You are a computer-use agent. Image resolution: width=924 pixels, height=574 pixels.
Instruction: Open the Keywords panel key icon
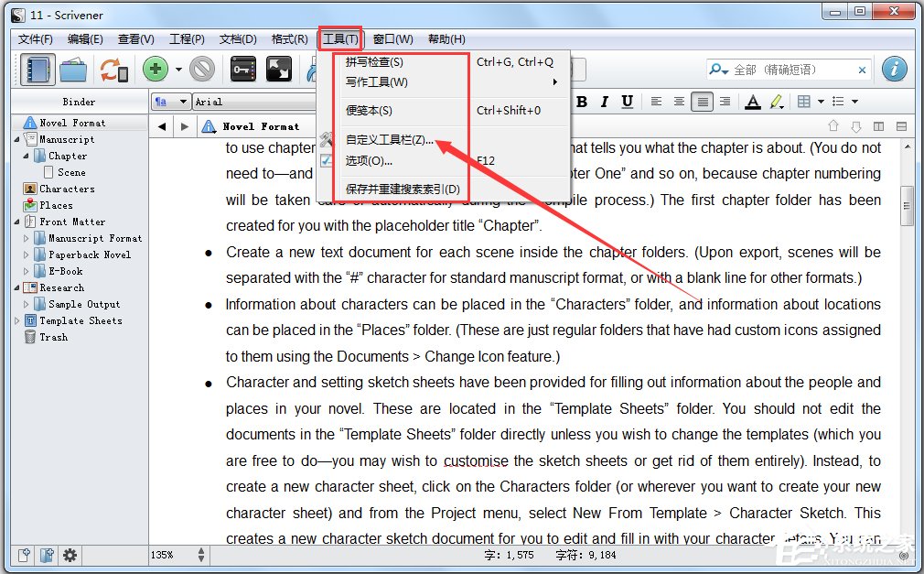pyautogui.click(x=242, y=70)
